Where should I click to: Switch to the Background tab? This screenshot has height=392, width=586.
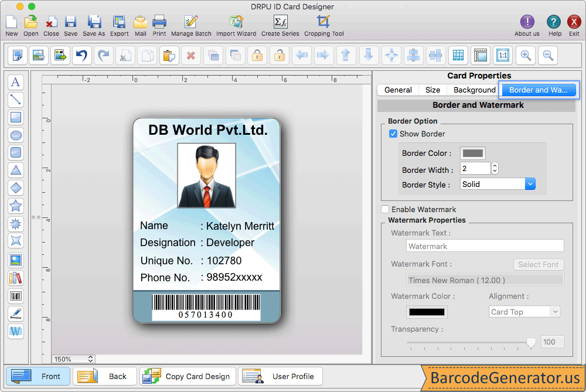click(474, 90)
